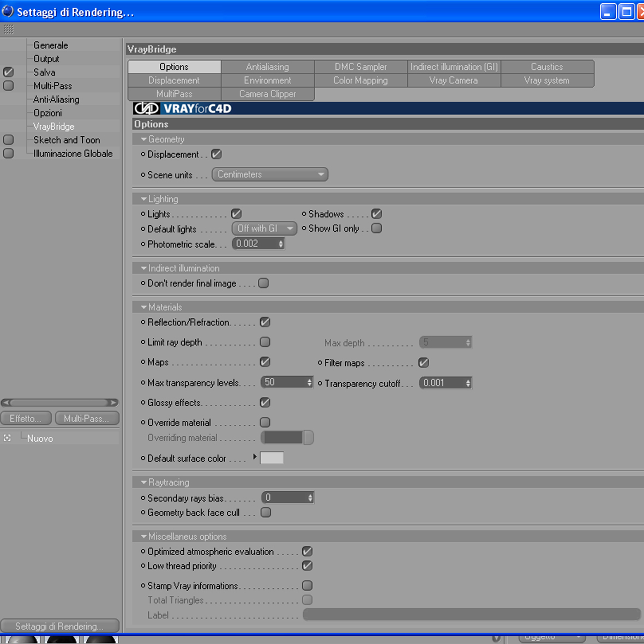The height and width of the screenshot is (644, 644).
Task: Select Output in the settings tree
Action: 46,59
